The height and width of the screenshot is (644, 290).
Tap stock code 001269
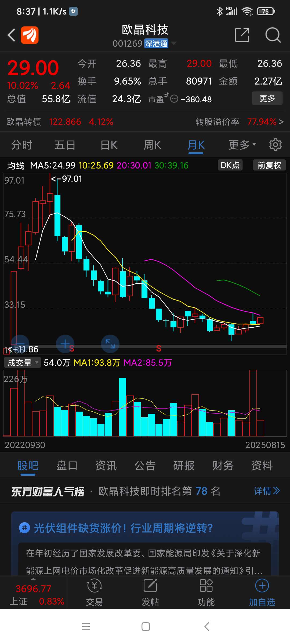click(127, 43)
